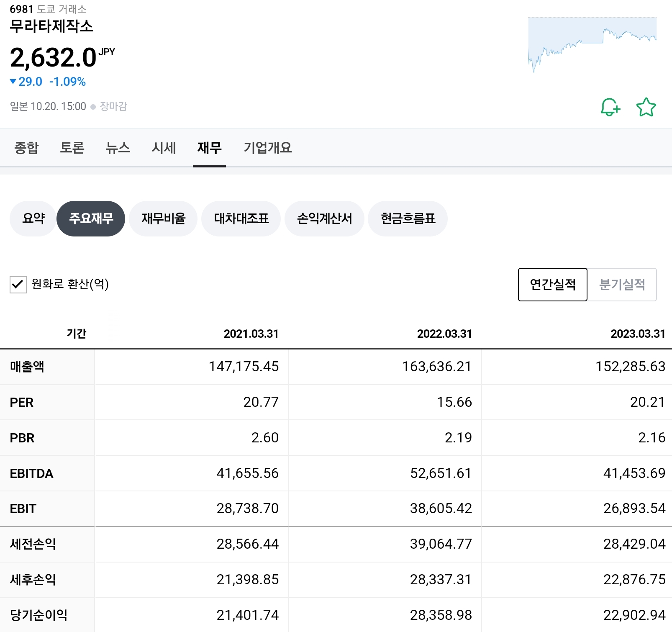
Task: Click the 매출액 value 147,175.45
Action: [x=244, y=367]
